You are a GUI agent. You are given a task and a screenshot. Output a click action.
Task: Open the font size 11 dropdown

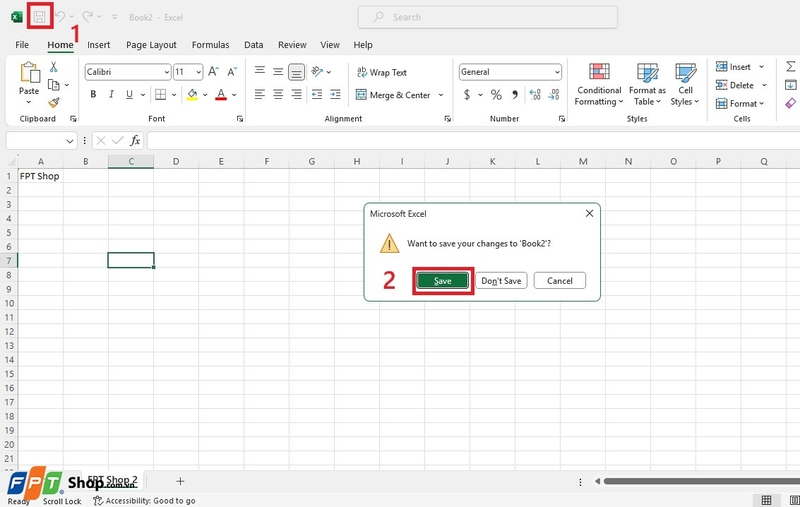198,72
